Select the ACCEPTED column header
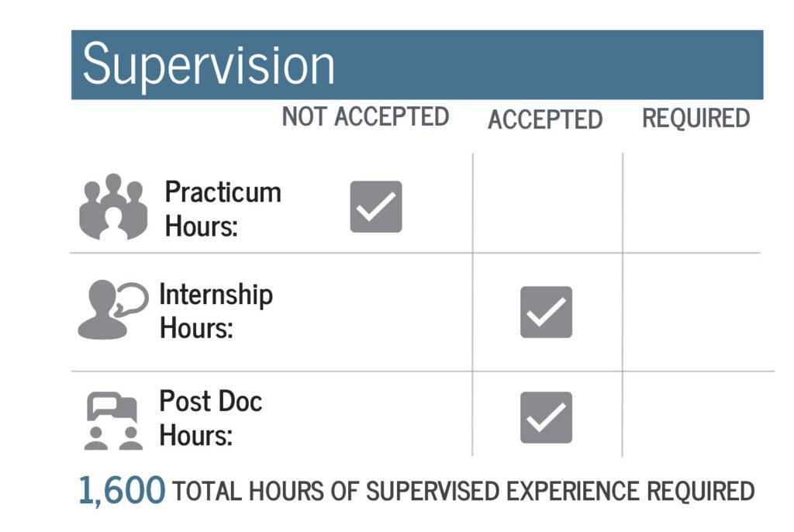The width and height of the screenshot is (794, 532). [x=545, y=119]
